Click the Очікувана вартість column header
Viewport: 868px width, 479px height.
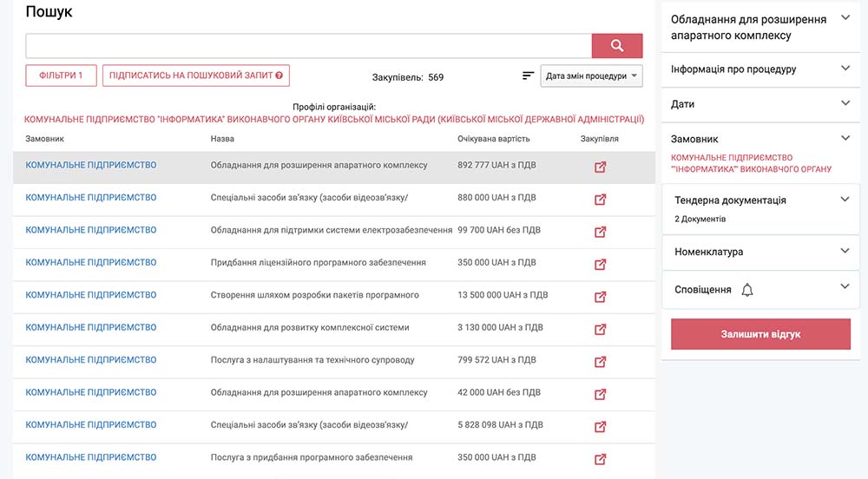pyautogui.click(x=493, y=139)
